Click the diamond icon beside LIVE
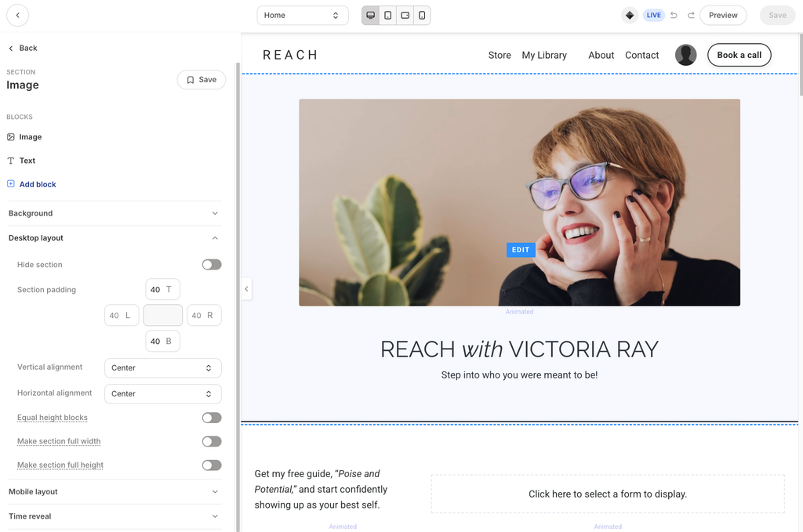Image resolution: width=803 pixels, height=532 pixels. [x=630, y=16]
